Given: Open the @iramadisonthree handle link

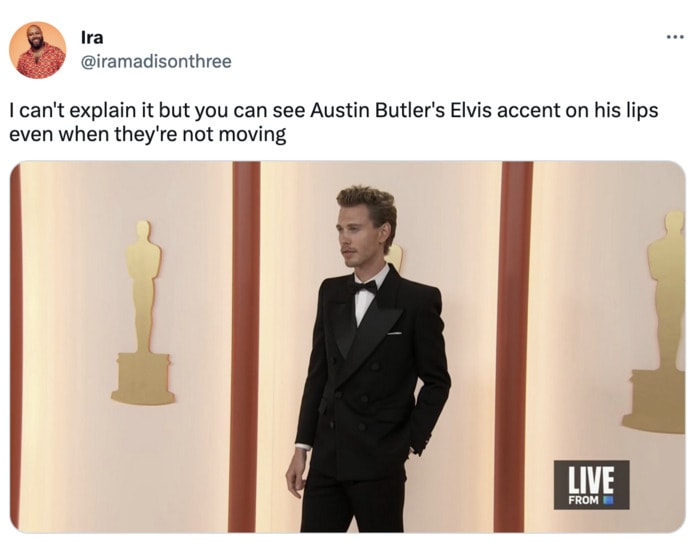Looking at the screenshot, I should (x=156, y=61).
